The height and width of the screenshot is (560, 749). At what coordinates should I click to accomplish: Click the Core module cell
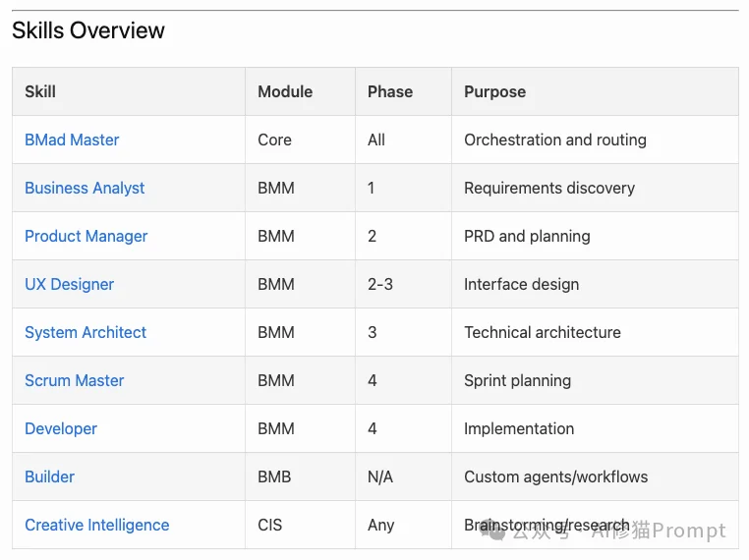click(275, 140)
